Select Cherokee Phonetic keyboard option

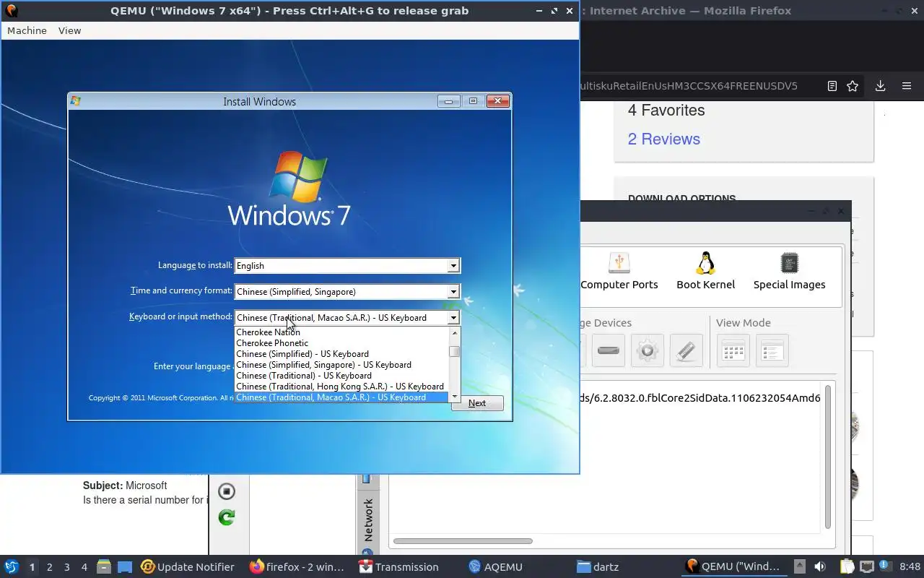342,343
